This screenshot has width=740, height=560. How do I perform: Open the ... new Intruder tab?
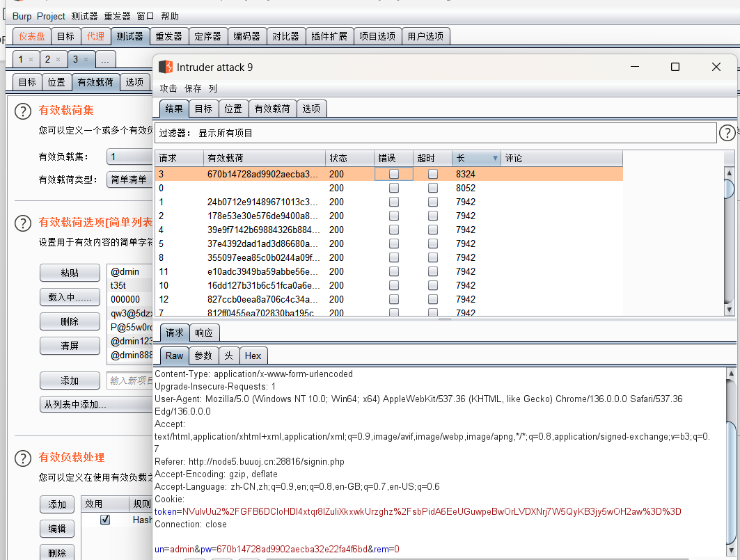pos(105,59)
